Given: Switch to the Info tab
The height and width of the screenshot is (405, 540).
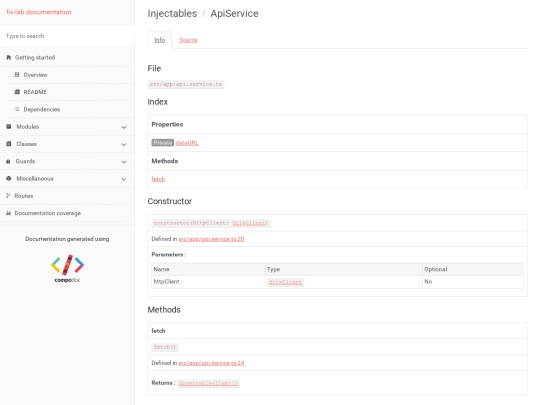Looking at the screenshot, I should coord(159,40).
